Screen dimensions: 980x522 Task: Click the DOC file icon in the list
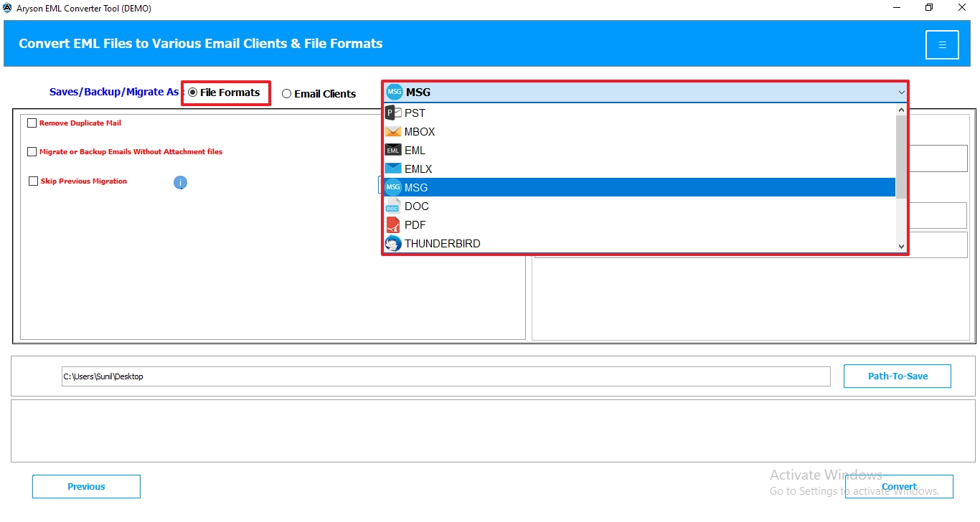point(392,206)
